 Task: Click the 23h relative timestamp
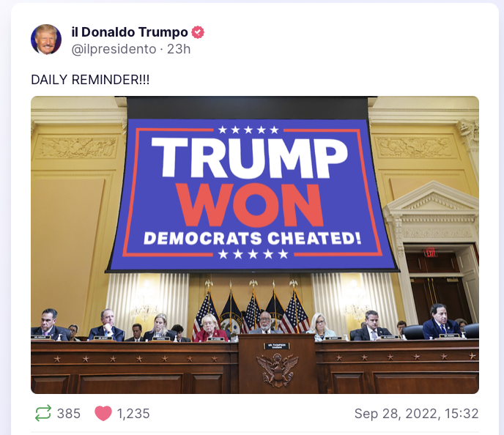click(x=179, y=49)
